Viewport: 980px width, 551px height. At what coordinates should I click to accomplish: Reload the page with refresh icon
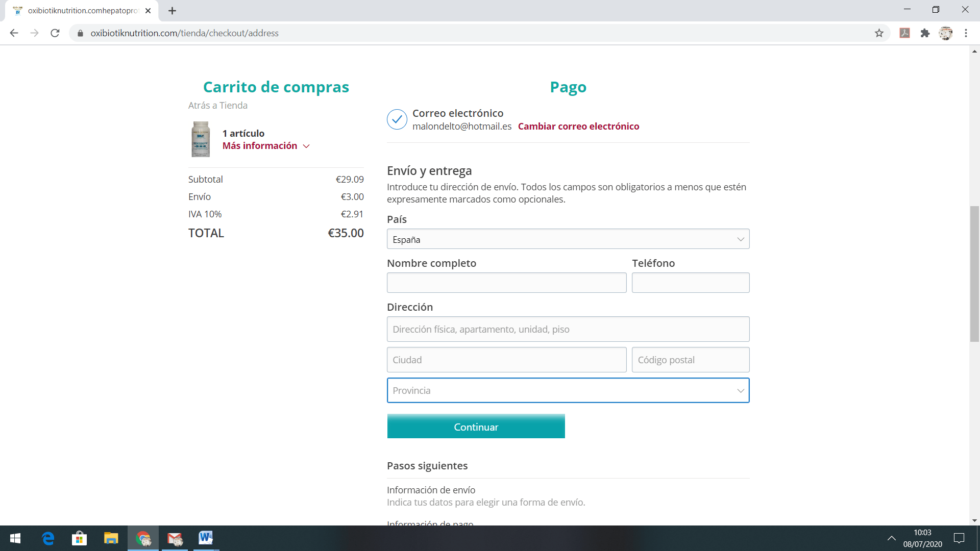55,33
